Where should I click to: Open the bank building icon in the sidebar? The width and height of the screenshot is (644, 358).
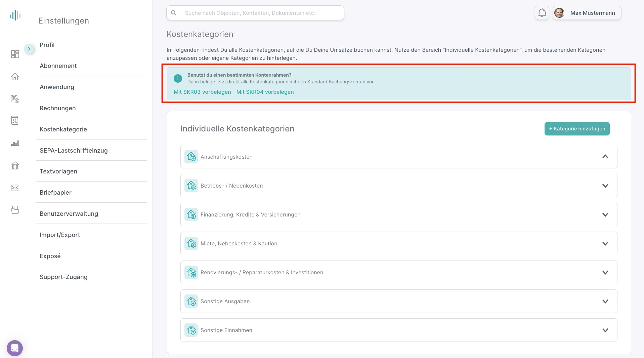(15, 165)
